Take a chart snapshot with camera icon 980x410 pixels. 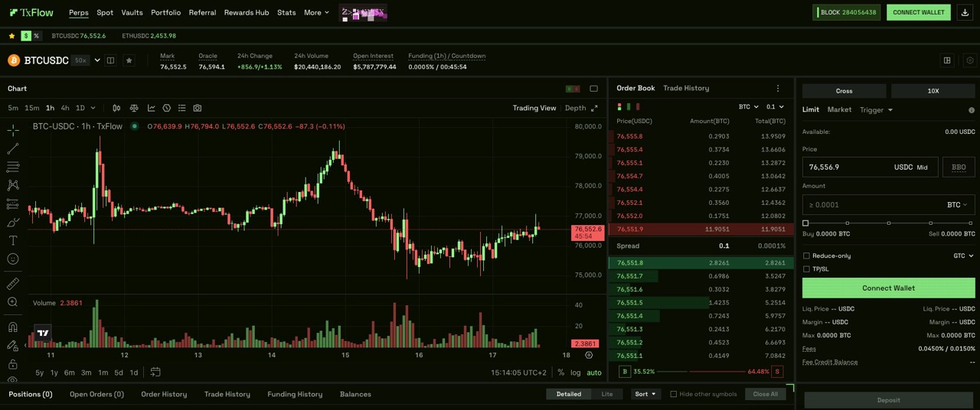(198, 108)
